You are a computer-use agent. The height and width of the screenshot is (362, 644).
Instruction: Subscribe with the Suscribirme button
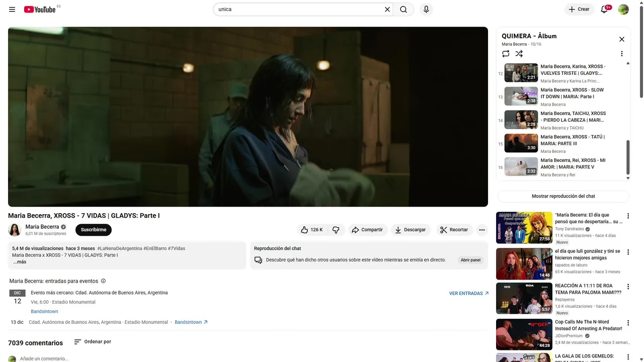[94, 230]
